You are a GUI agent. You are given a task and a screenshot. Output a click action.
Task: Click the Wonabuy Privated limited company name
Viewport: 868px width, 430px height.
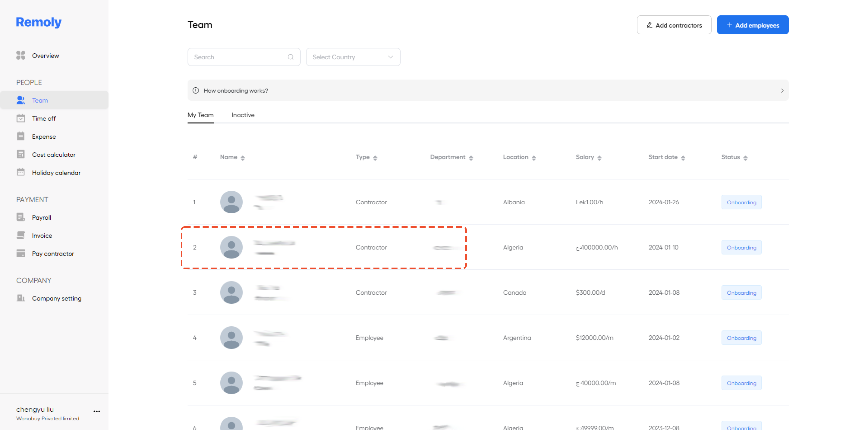click(x=48, y=419)
